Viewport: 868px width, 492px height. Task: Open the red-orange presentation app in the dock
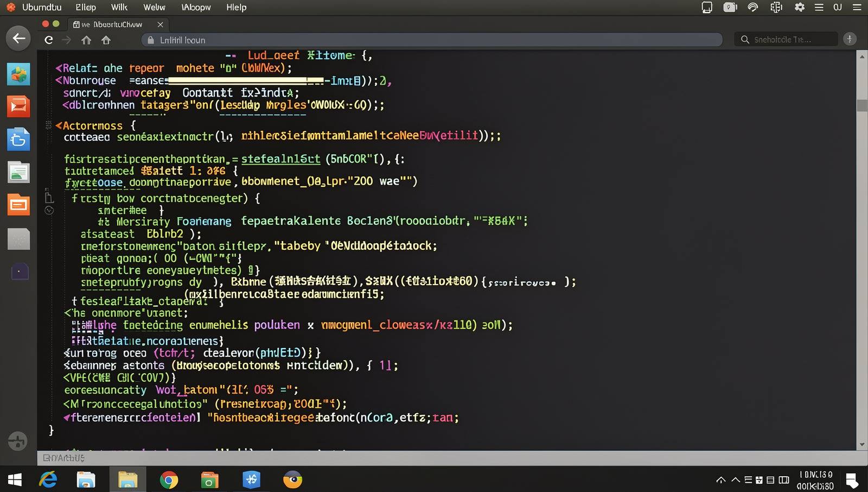(x=18, y=106)
